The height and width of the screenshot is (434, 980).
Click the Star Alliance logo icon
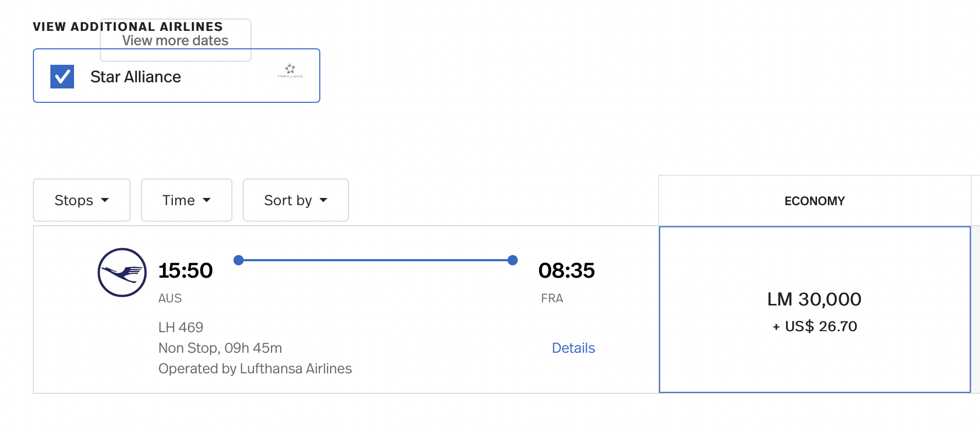click(x=290, y=70)
